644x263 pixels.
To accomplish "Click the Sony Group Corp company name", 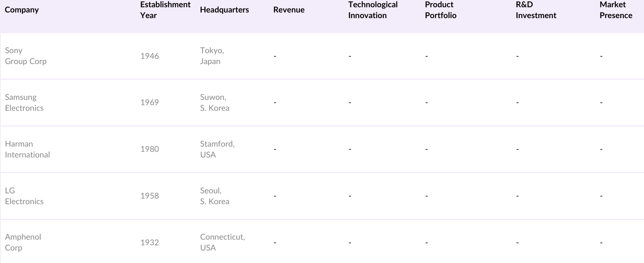I will tap(26, 56).
